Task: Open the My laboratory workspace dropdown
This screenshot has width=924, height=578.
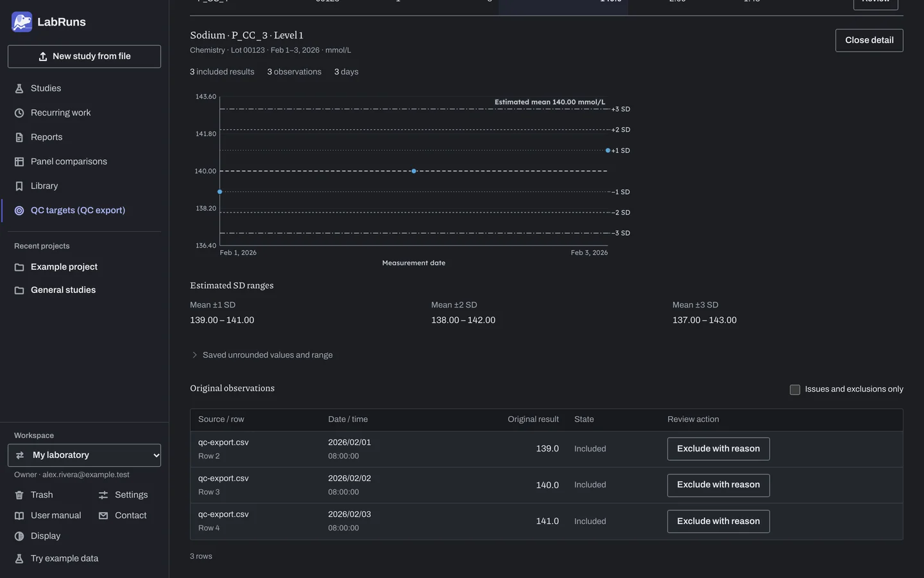Action: (x=84, y=455)
